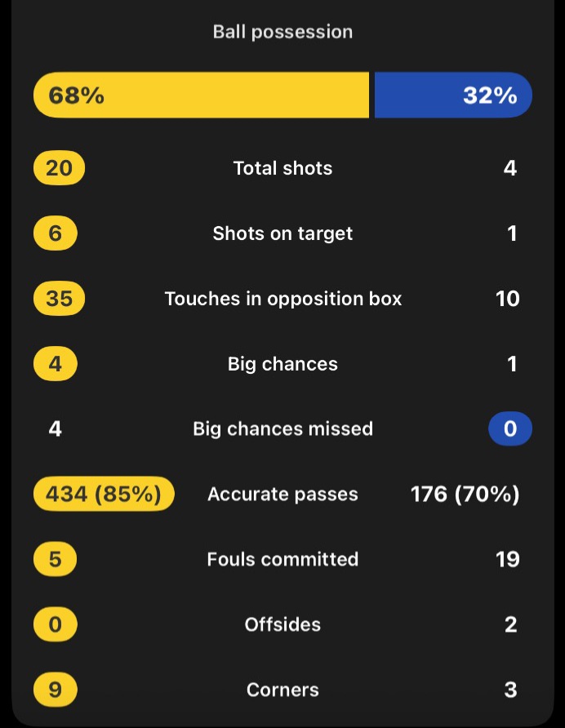
Task: Select the 176 (70%) passes value
Action: (465, 494)
